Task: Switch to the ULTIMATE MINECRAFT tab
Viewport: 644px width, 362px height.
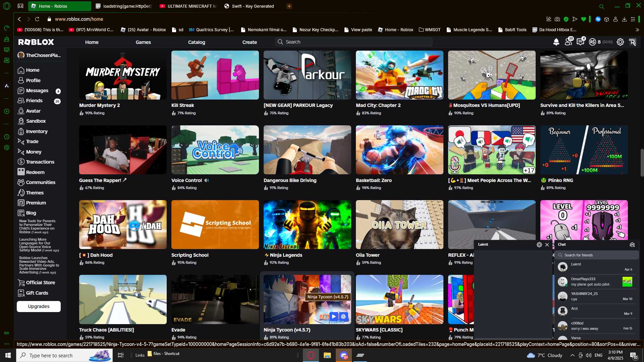Action: (x=188, y=6)
